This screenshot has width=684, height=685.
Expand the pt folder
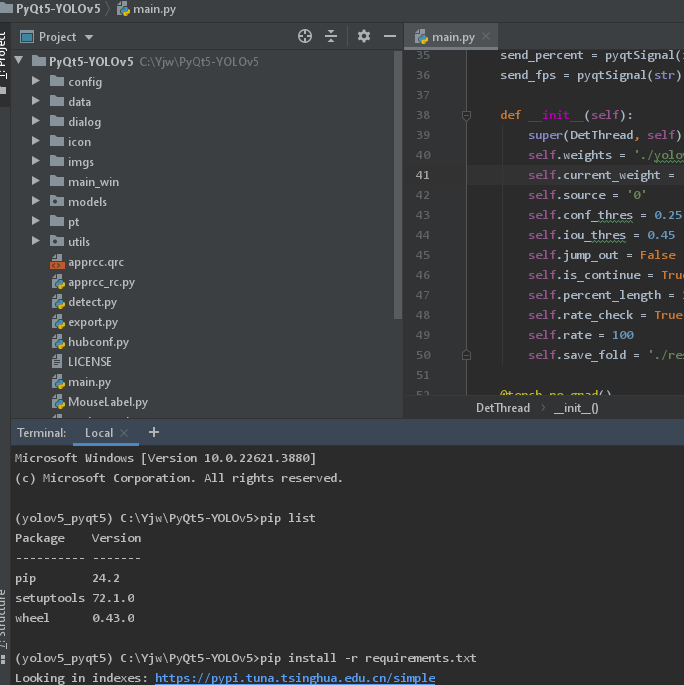pyautogui.click(x=36, y=221)
